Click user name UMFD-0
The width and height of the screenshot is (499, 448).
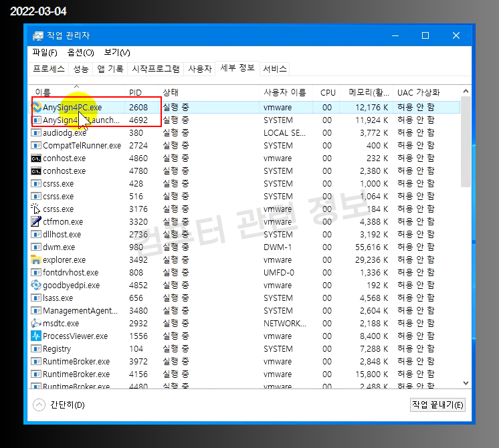(x=279, y=273)
